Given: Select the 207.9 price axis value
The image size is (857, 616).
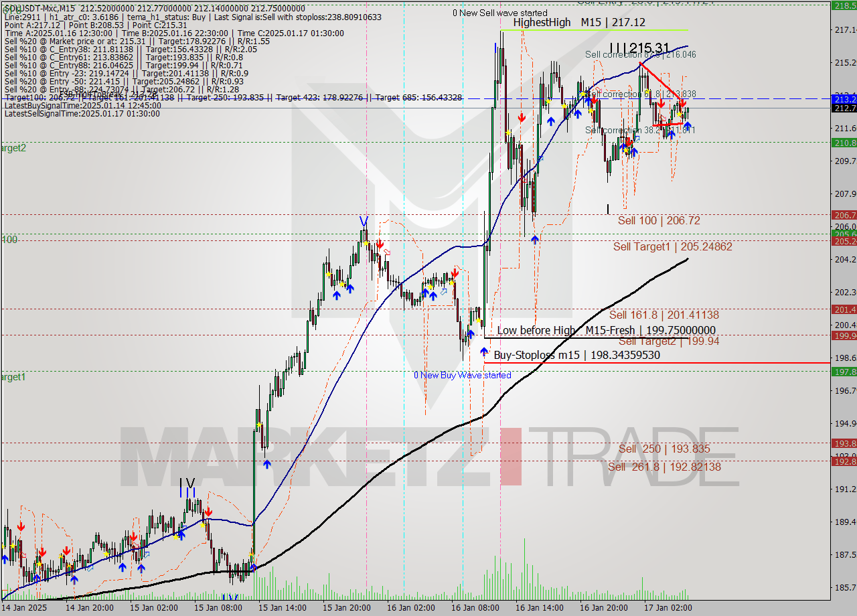Looking at the screenshot, I should (x=846, y=194).
